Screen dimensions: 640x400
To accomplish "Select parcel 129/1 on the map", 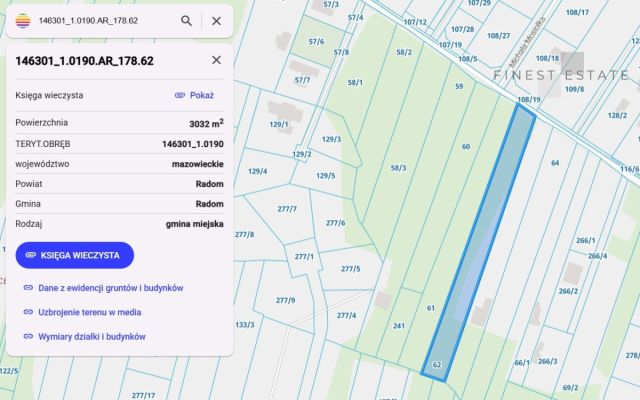I will tap(279, 124).
